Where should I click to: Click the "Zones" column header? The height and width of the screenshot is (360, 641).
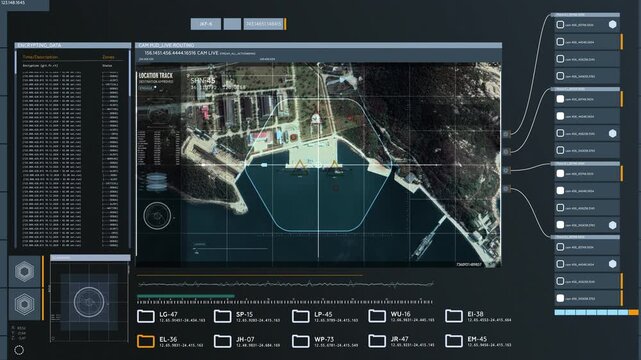tap(108, 57)
